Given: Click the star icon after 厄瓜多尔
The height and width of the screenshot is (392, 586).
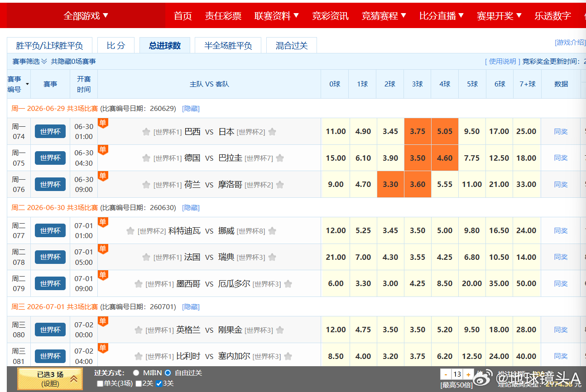Looking at the screenshot, I should (288, 284).
